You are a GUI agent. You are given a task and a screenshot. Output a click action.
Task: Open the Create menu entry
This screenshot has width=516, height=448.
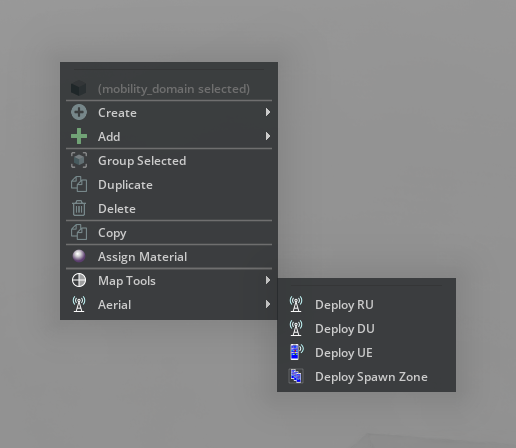pos(169,113)
